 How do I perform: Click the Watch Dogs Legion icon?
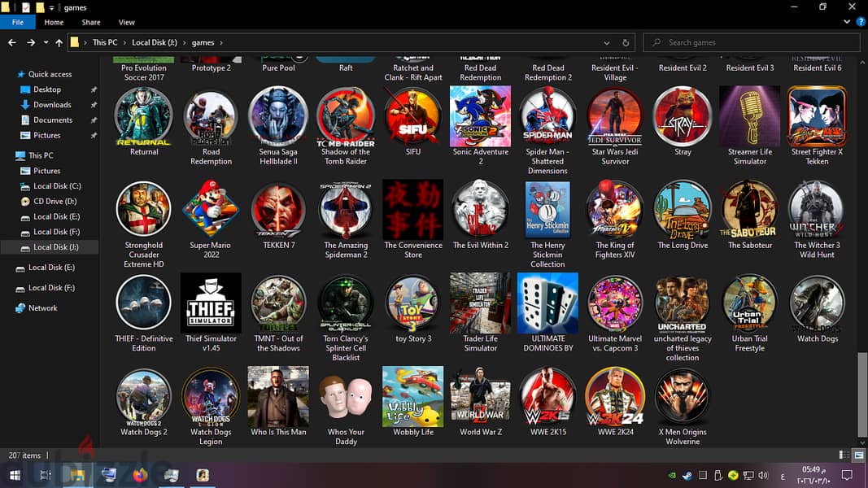(211, 396)
